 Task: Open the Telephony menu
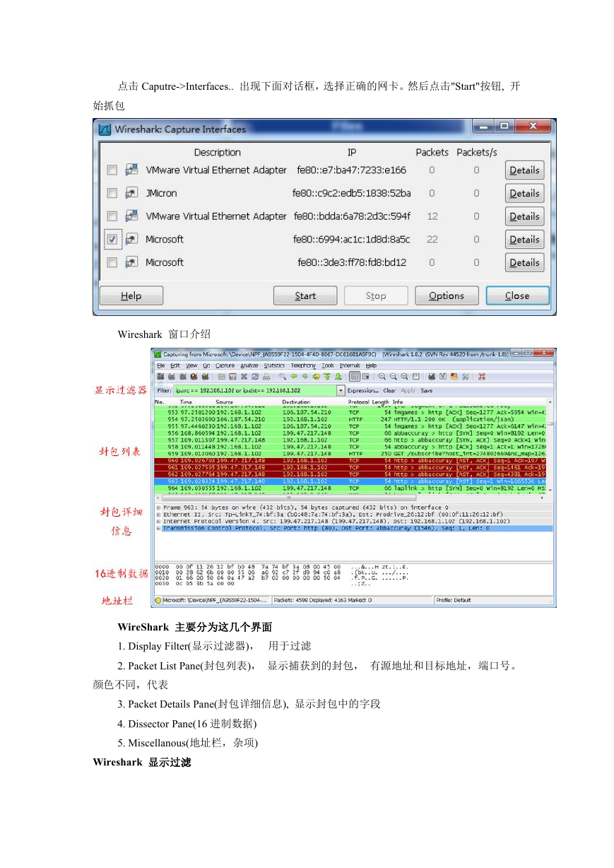click(303, 365)
